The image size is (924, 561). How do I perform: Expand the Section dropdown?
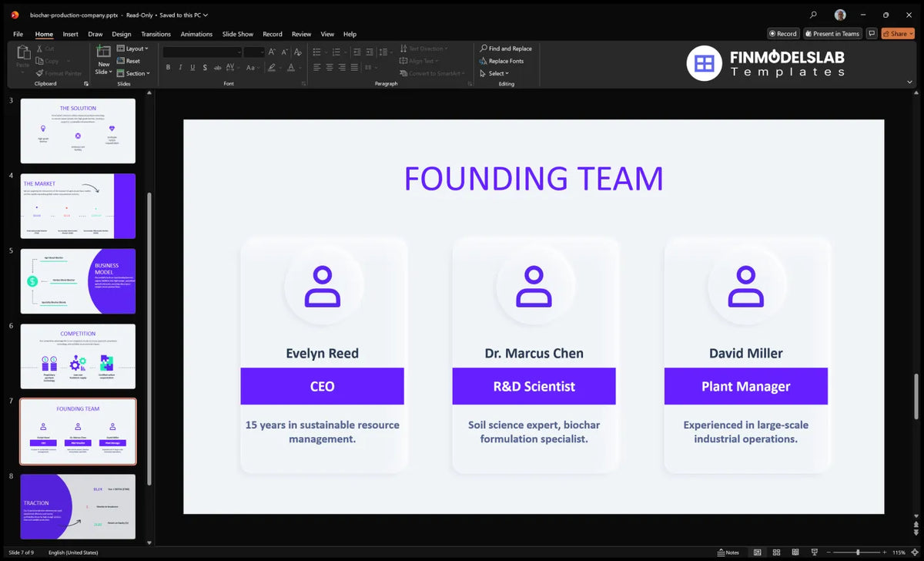(x=132, y=73)
